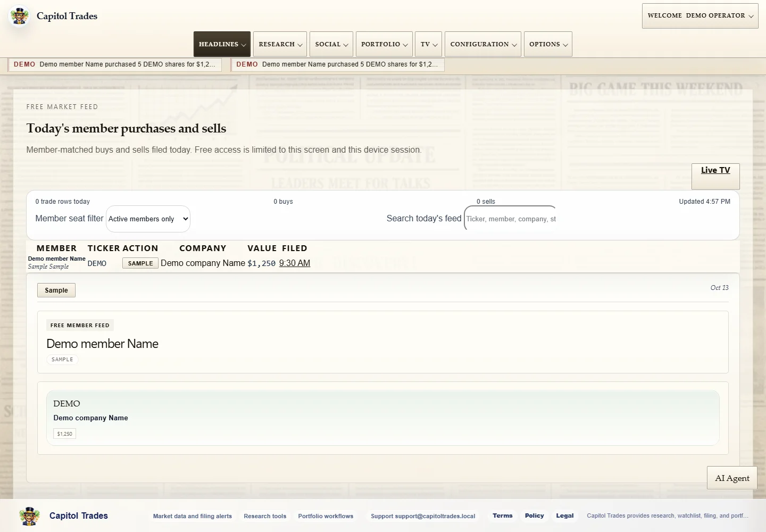Open the Terms link in footer
This screenshot has width=766, height=532.
coord(503,516)
